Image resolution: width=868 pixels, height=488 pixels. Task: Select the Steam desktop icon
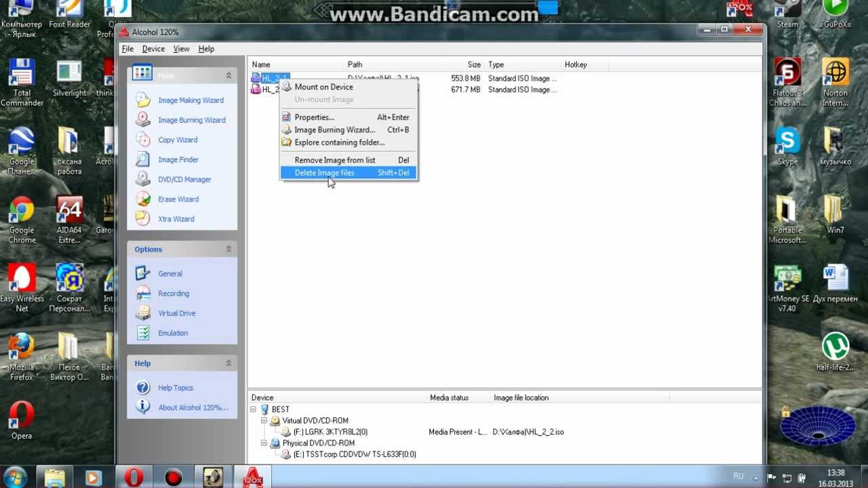tap(787, 16)
